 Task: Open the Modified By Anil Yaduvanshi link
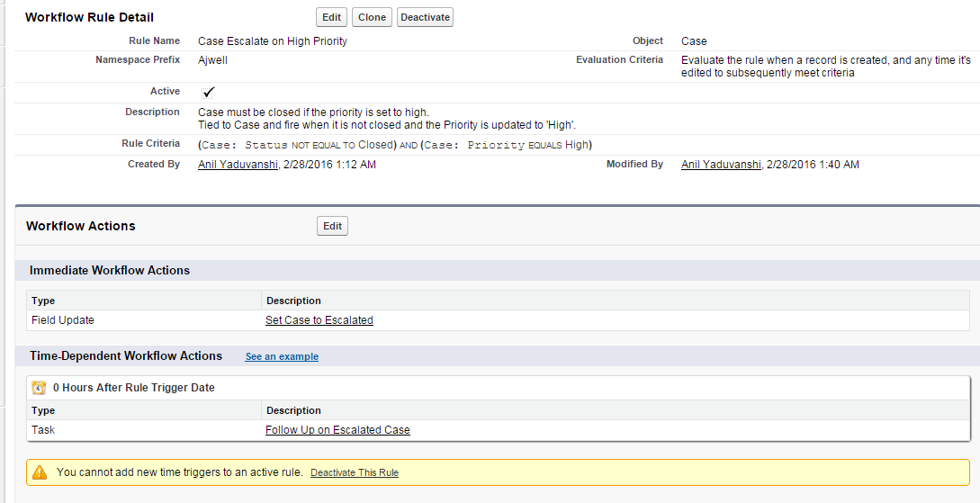pos(722,165)
